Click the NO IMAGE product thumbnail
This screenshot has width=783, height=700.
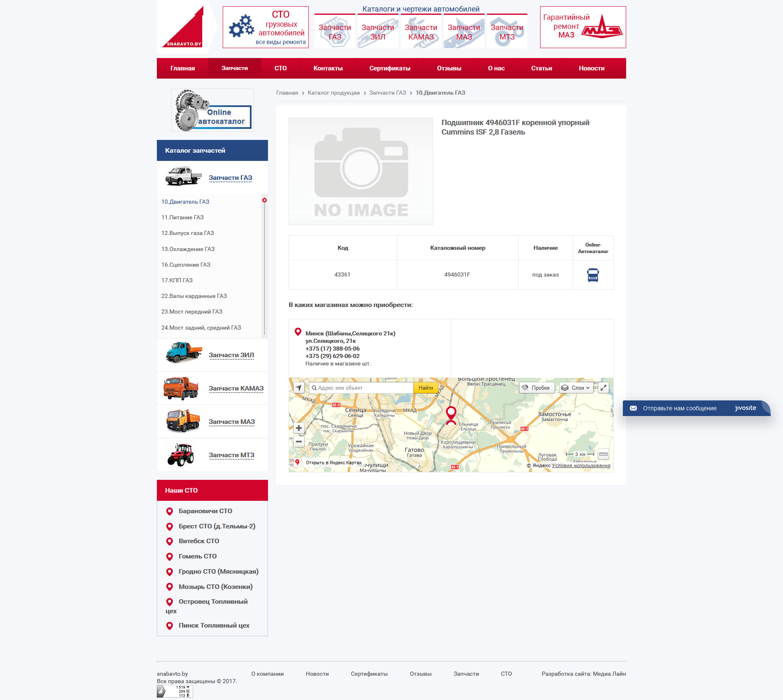tap(361, 171)
